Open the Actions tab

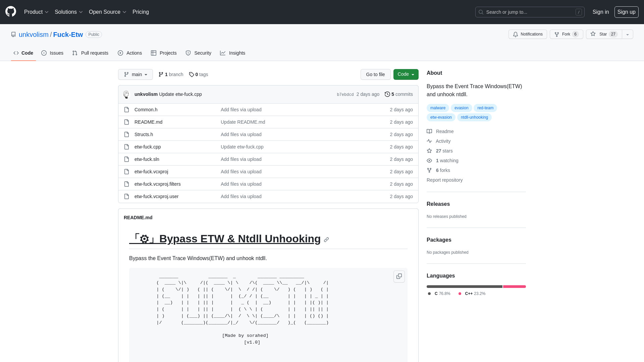[130, 53]
